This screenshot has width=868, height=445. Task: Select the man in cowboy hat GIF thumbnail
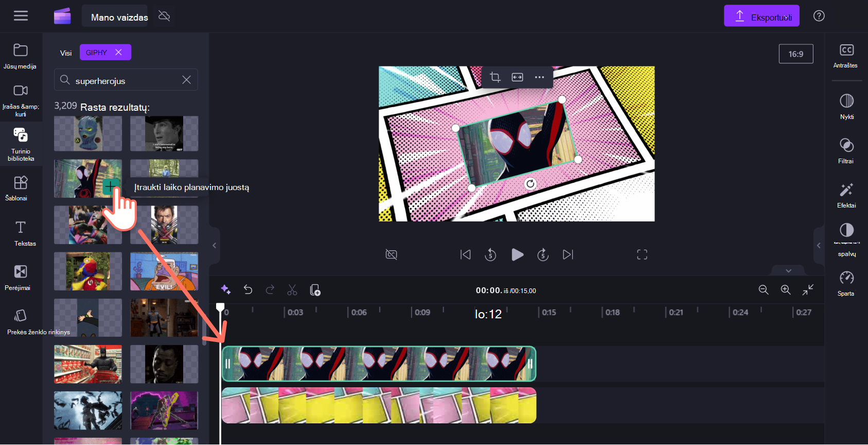(x=164, y=133)
